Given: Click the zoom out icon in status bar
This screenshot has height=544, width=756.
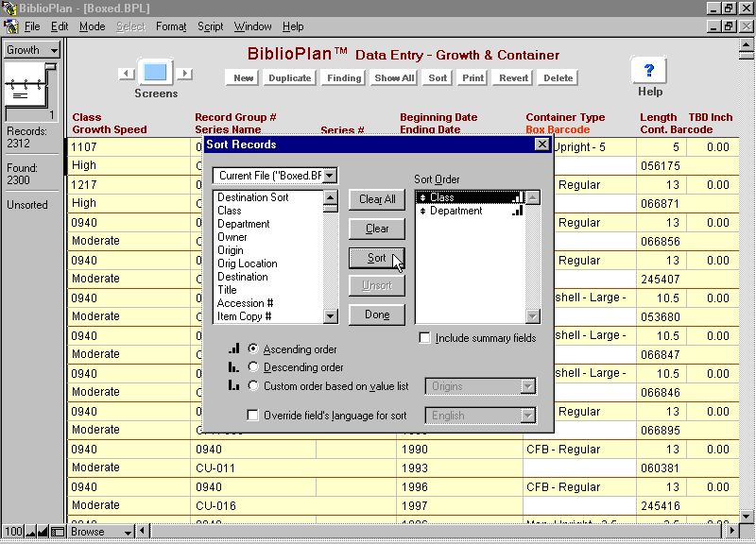Looking at the screenshot, I should pos(31,532).
